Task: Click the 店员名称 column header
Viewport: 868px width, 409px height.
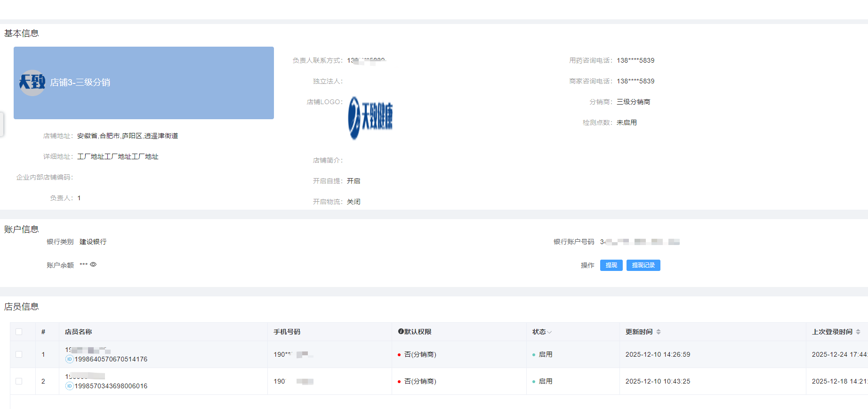Action: point(78,332)
